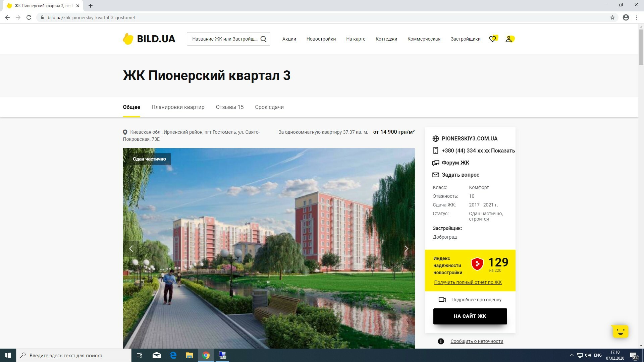Open favorites heart icon in header
This screenshot has width=644, height=362.
[492, 39]
